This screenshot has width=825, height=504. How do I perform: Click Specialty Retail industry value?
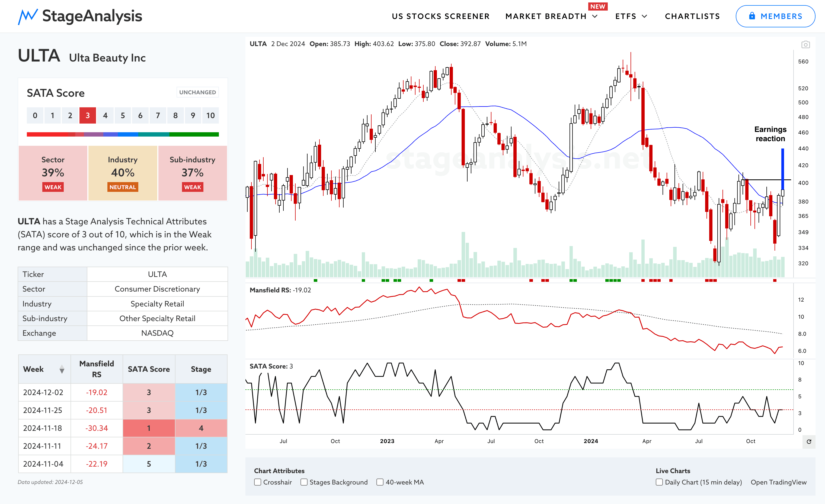[157, 304]
